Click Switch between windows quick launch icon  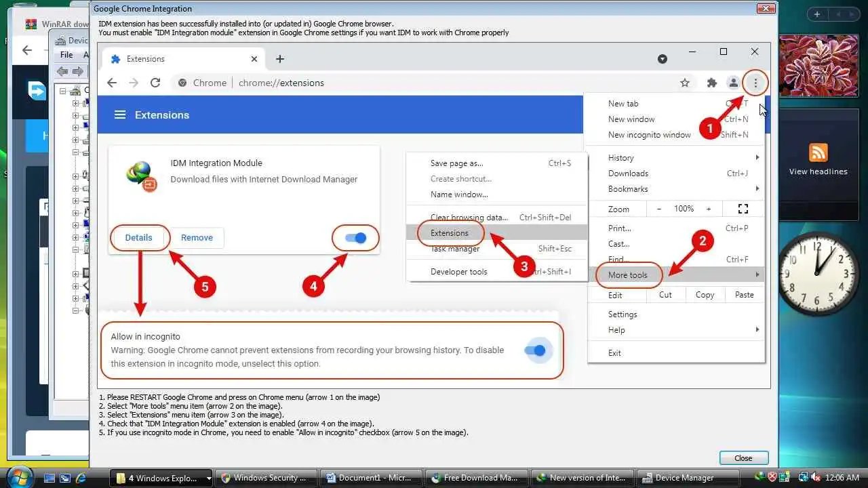[65, 479]
